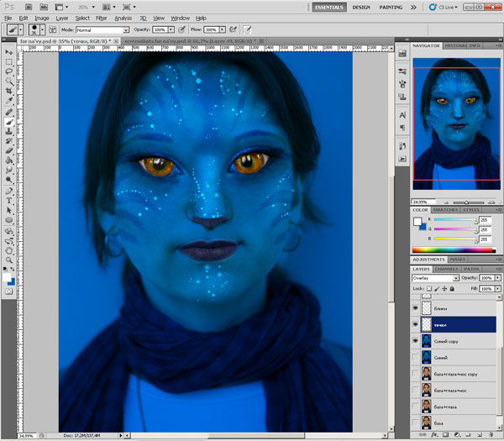Show the 'Синий' layer via eye box
504x441 pixels.
[x=416, y=358]
